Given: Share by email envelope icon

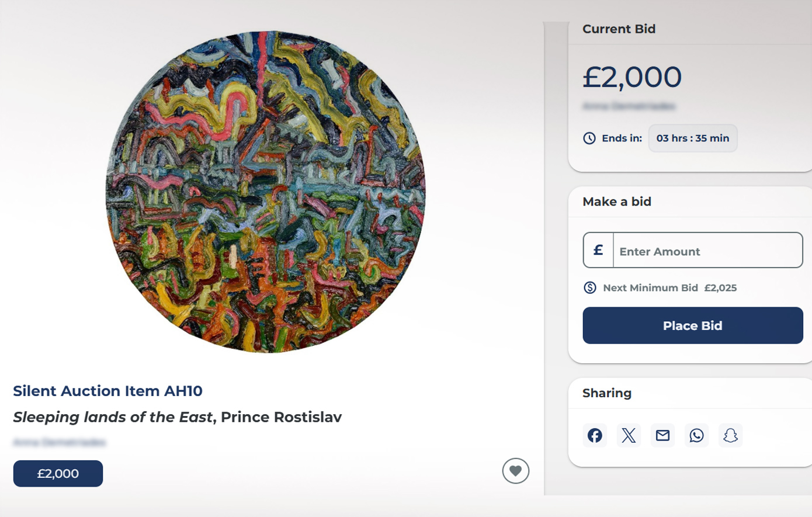Looking at the screenshot, I should coord(662,435).
